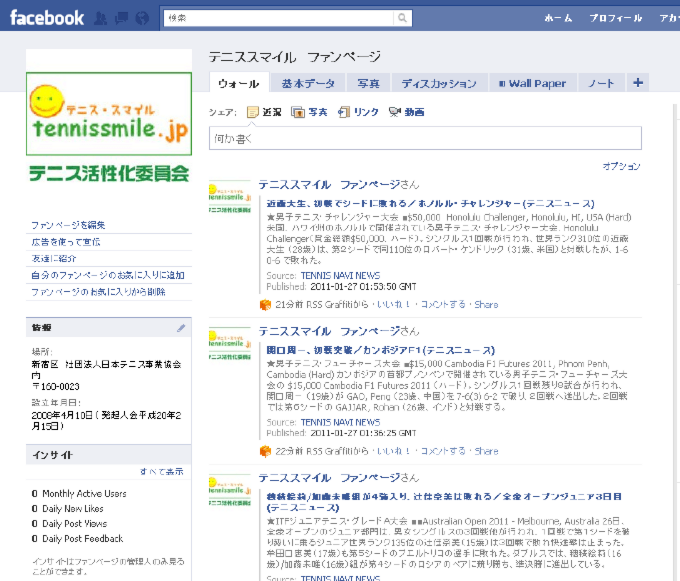Share a video via 動画 icon

406,112
